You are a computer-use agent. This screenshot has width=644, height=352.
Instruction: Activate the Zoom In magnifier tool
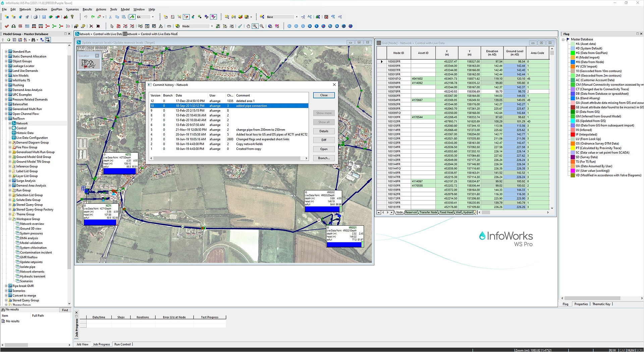(x=255, y=26)
